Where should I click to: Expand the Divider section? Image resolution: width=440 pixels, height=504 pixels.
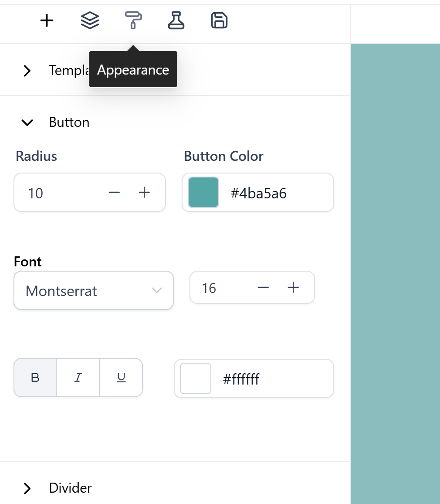tap(27, 488)
